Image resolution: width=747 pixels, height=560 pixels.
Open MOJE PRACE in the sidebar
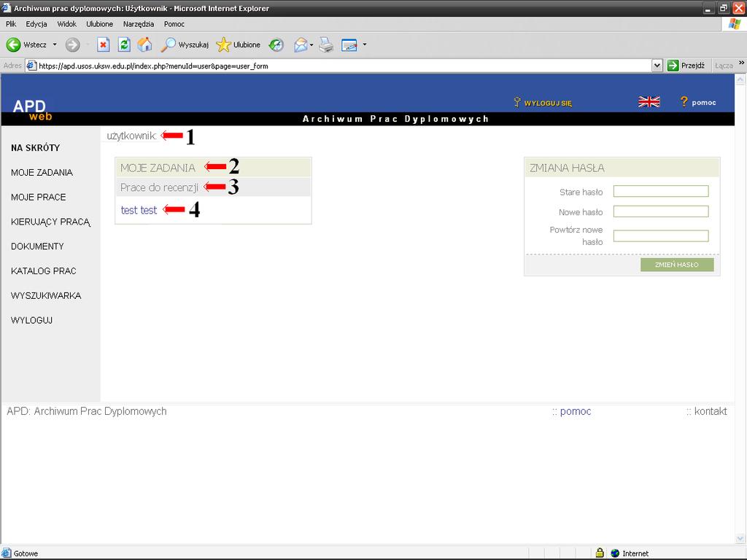pos(39,197)
